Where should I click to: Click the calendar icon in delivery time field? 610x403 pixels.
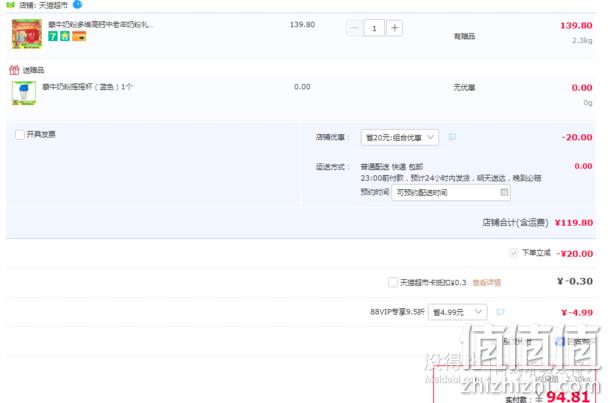[504, 192]
